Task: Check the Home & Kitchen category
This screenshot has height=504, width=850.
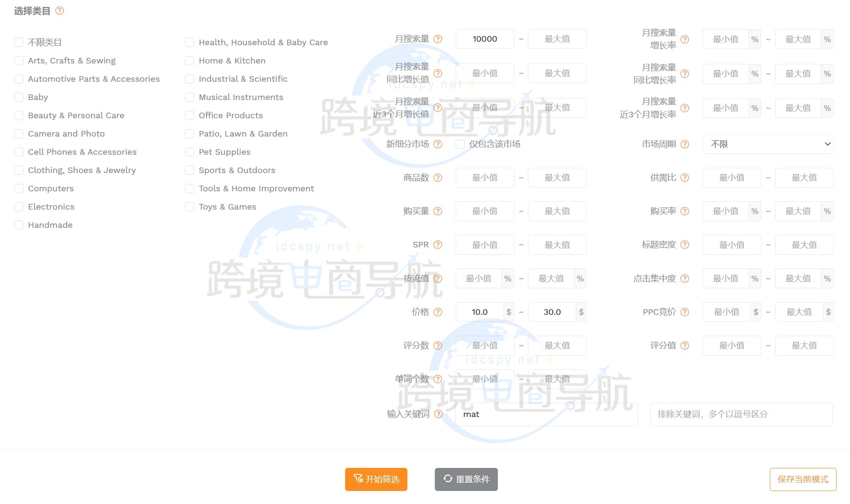Action: [190, 60]
